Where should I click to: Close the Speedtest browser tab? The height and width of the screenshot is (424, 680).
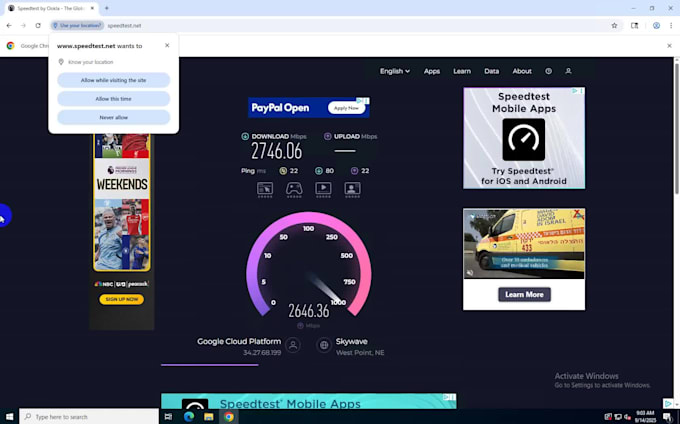(92, 8)
